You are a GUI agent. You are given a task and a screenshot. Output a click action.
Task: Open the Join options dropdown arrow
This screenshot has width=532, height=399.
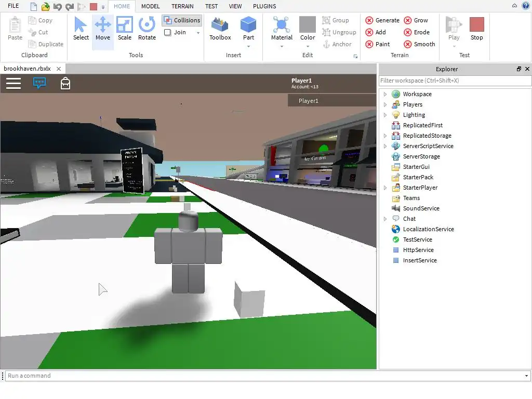[x=198, y=33]
